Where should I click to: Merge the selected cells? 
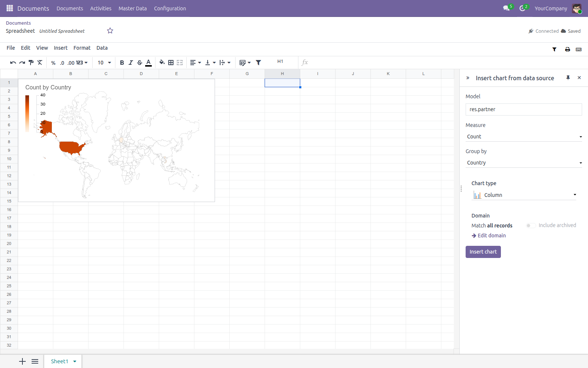(180, 63)
